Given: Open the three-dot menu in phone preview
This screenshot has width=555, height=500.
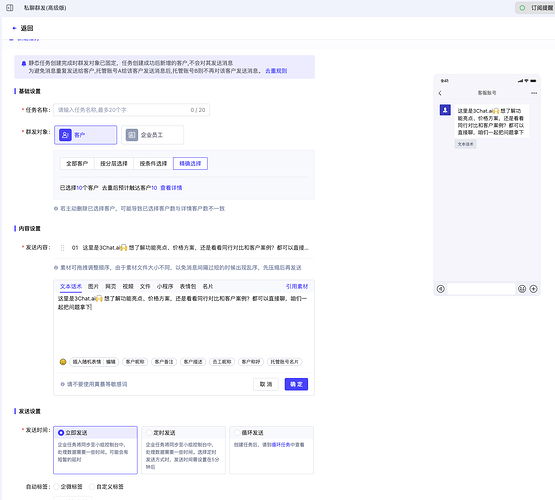Looking at the screenshot, I should click(534, 93).
